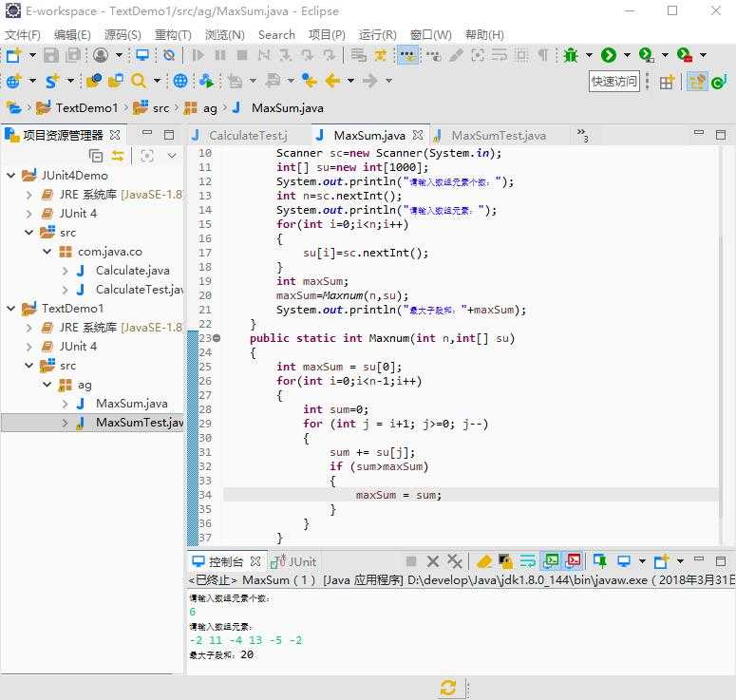The height and width of the screenshot is (700, 736).
Task: Collapse method fold marker at line 23
Action: click(217, 338)
